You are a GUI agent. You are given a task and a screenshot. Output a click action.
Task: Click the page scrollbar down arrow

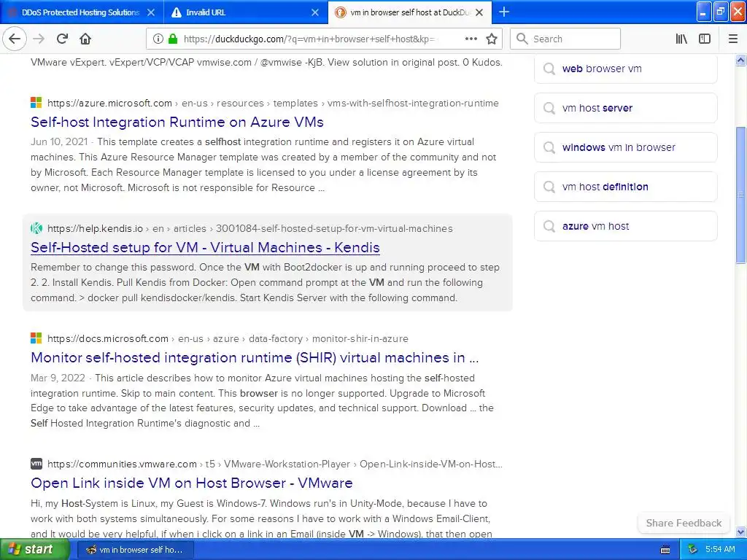click(x=741, y=532)
